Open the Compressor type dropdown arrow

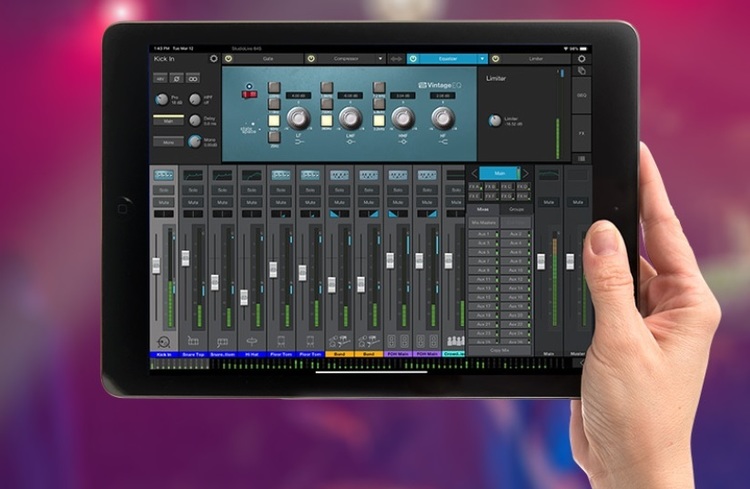pos(380,59)
